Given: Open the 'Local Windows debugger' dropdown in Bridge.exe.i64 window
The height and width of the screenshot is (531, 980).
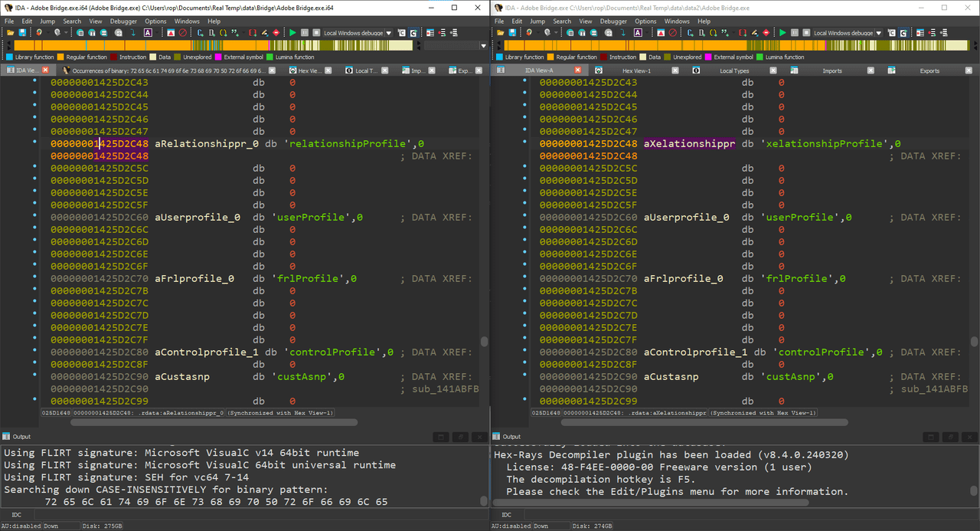Looking at the screenshot, I should (389, 33).
